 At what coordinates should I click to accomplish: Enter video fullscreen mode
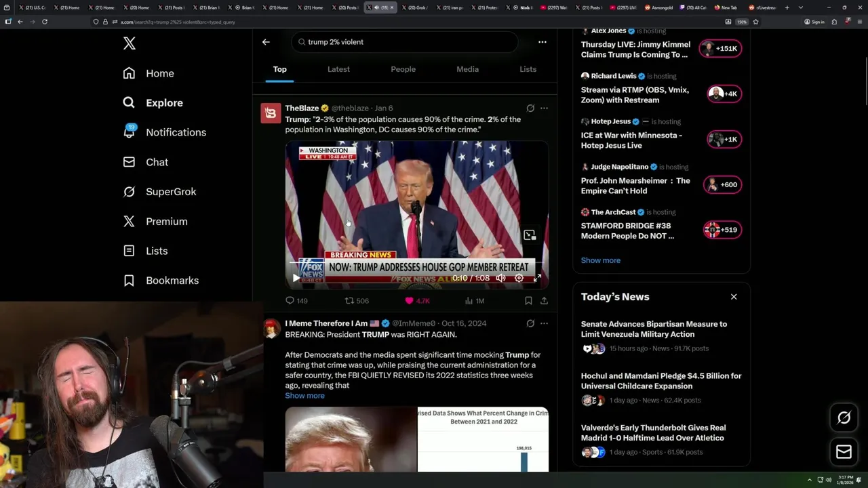click(538, 278)
